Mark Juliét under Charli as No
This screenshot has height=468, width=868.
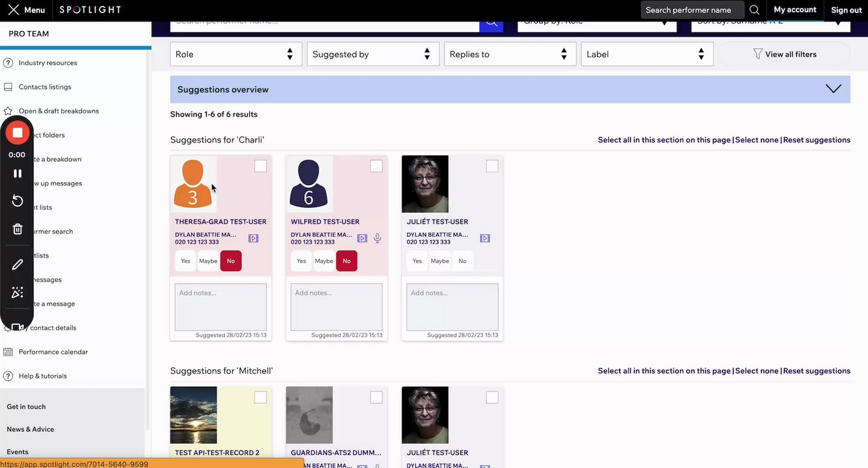pyautogui.click(x=462, y=261)
